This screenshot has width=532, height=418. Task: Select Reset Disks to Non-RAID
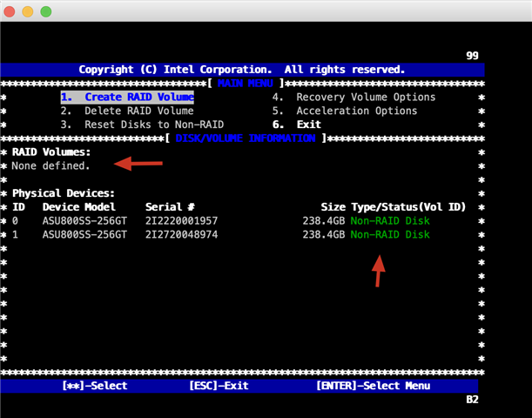click(x=142, y=125)
